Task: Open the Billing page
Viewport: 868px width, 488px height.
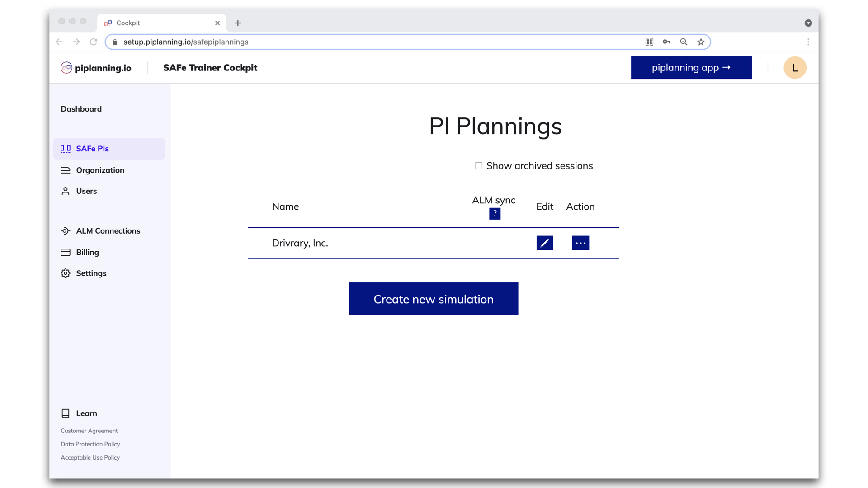Action: (87, 253)
